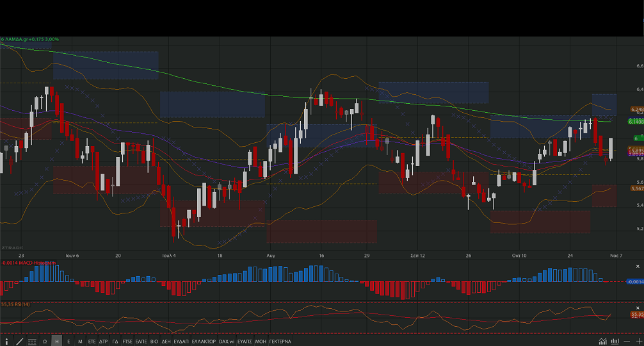Click the Αυγ date label
644x346 pixels.
[x=271, y=256]
